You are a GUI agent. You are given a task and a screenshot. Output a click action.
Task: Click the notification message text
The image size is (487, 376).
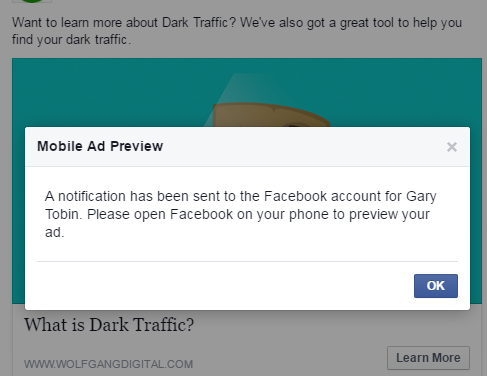click(241, 214)
